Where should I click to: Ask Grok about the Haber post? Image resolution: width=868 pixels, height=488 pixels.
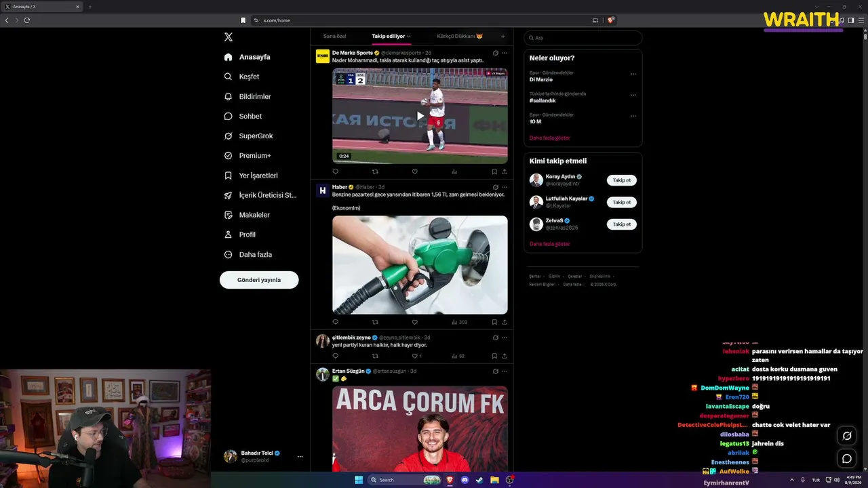496,187
